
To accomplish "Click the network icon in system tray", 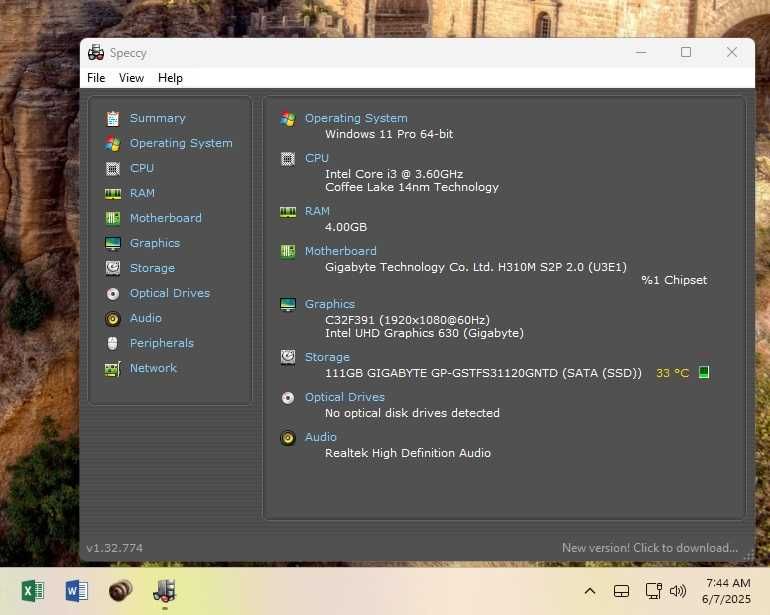I will click(654, 591).
